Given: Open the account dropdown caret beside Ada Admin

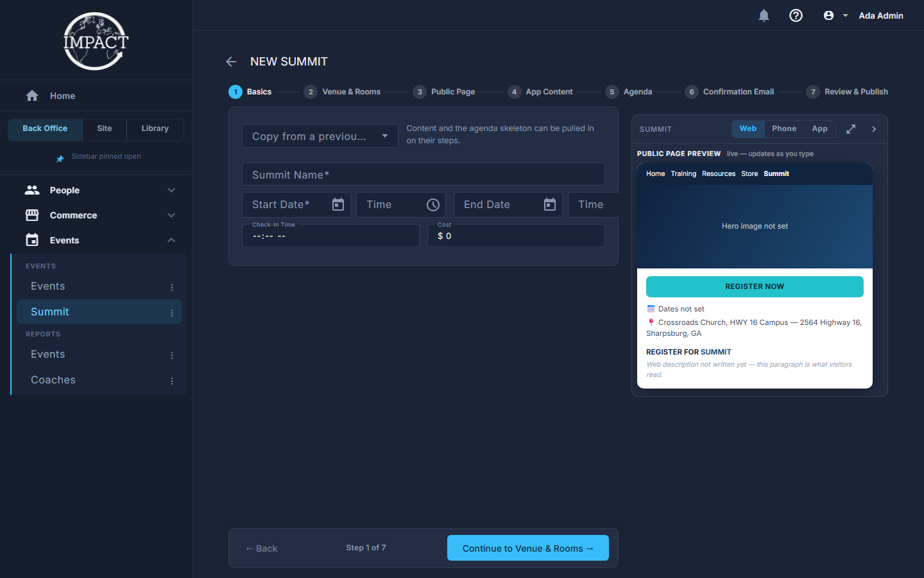Looking at the screenshot, I should click(x=845, y=15).
